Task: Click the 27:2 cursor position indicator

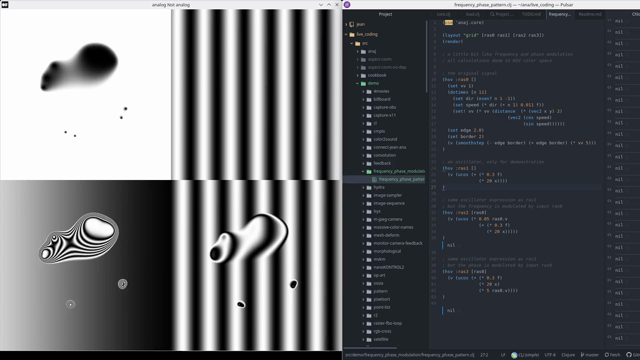Action: (x=484, y=355)
